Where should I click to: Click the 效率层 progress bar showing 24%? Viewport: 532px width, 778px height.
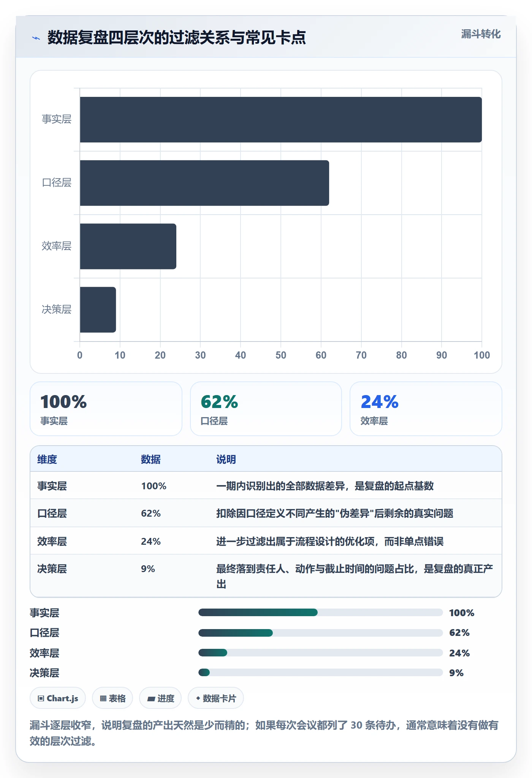[x=321, y=653]
